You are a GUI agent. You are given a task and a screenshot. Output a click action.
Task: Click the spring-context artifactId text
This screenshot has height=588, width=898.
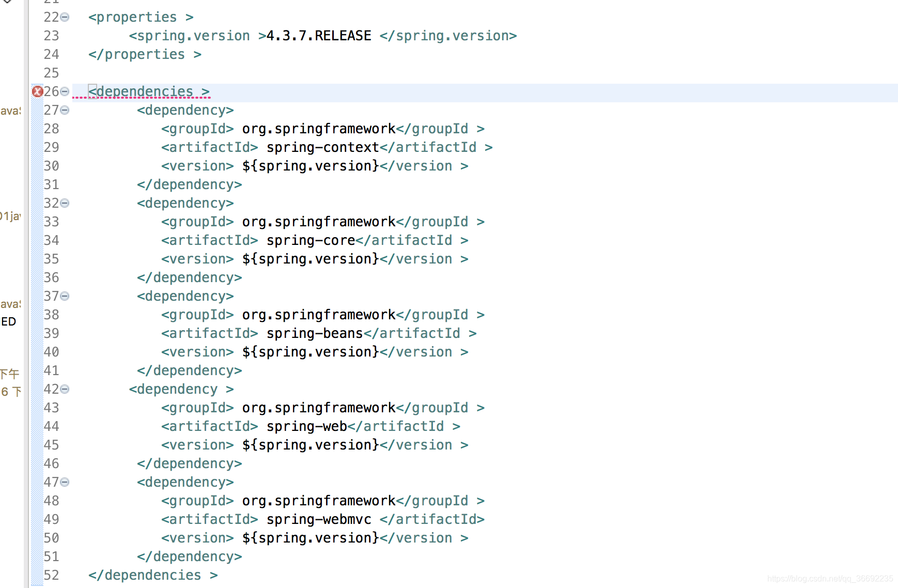coord(323,147)
